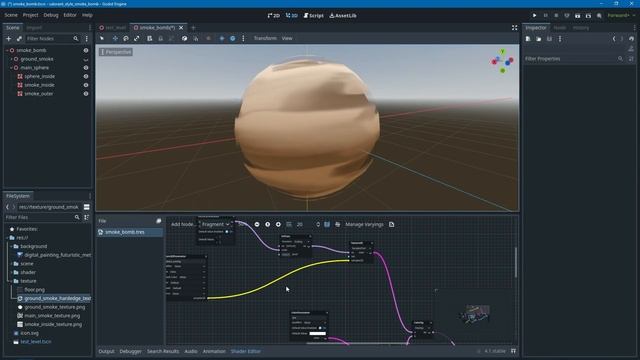The image size is (640, 360).
Task: Expand the ground_smoke node
Action: pos(11,59)
